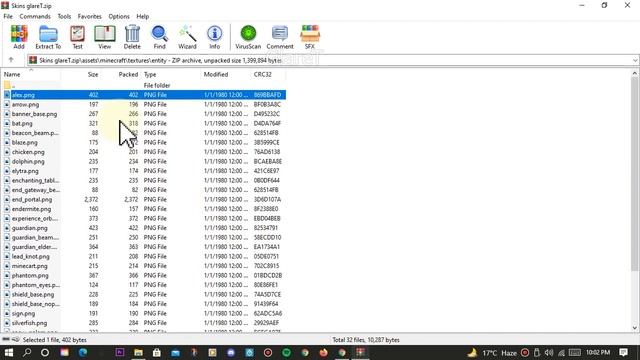Open the Help menu
Viewport: 640px width, 360px height.
point(142,16)
